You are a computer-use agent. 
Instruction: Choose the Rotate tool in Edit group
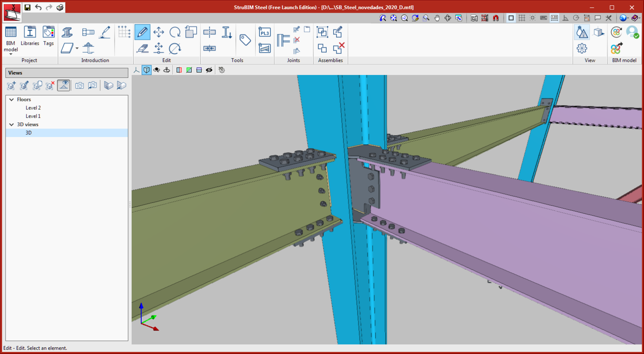pos(175,32)
